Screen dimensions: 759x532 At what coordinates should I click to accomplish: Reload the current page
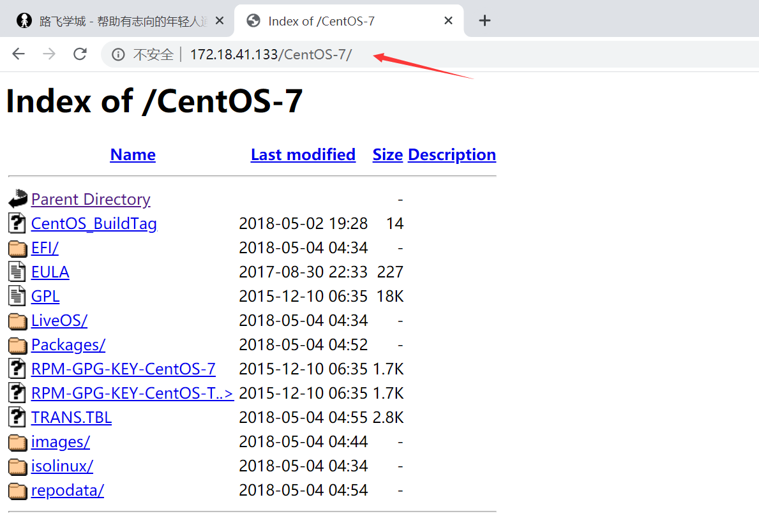80,54
